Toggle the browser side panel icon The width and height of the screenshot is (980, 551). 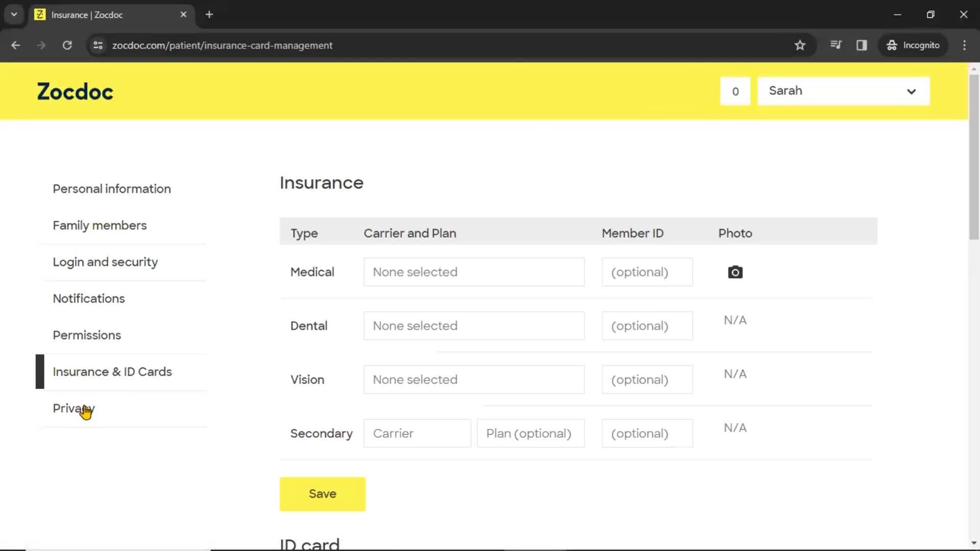(x=862, y=45)
